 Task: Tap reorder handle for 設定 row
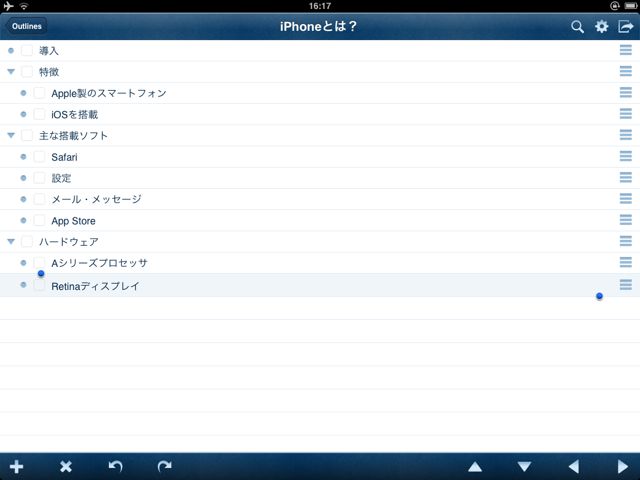tap(625, 177)
